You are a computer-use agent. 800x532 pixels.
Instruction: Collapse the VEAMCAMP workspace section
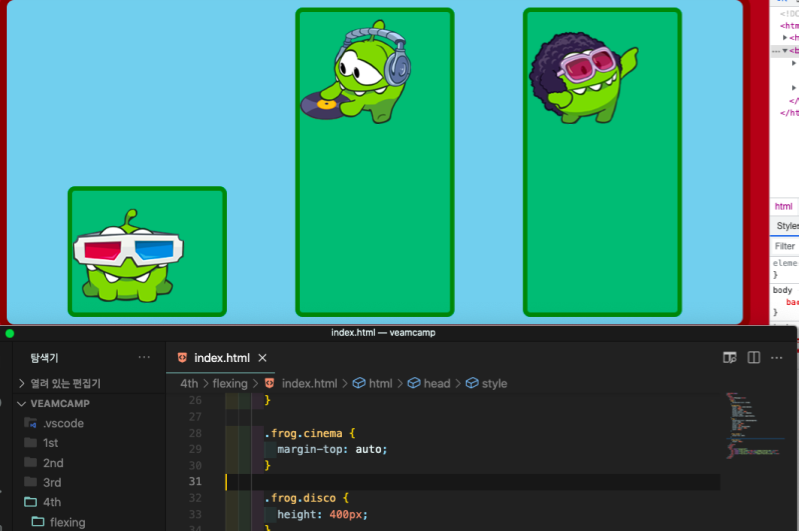click(21, 403)
